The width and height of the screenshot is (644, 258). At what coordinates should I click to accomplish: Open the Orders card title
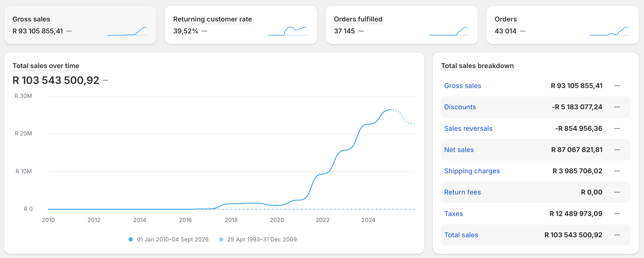point(506,19)
